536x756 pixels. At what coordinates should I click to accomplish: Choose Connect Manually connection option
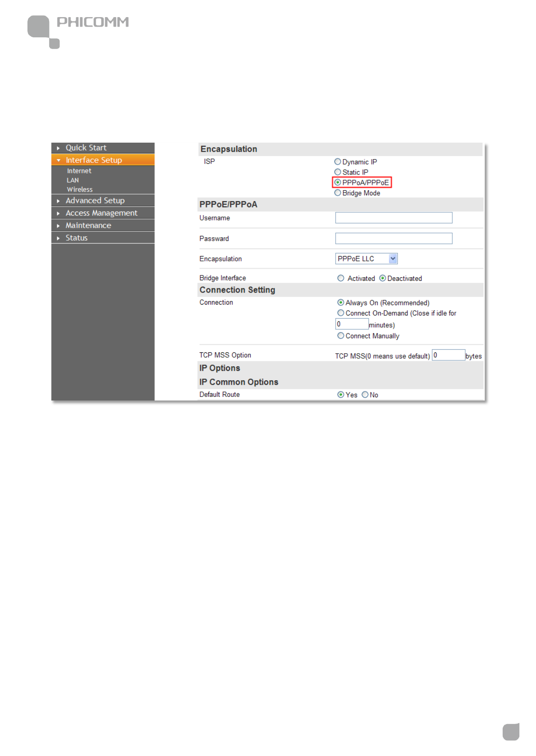341,336
